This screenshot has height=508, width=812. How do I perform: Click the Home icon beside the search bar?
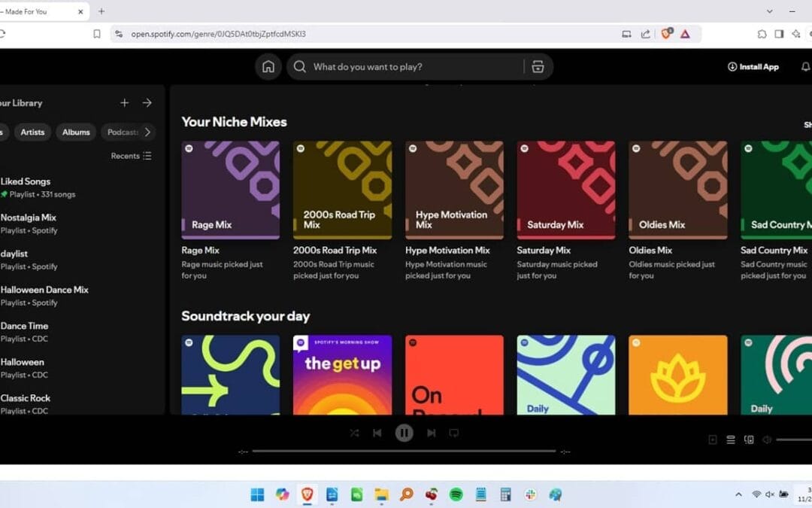click(x=268, y=66)
